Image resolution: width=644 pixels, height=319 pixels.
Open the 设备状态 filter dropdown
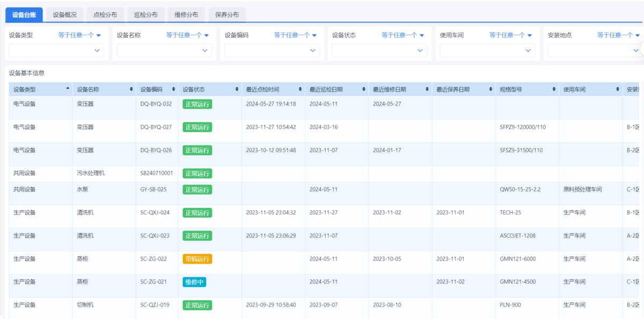(379, 50)
